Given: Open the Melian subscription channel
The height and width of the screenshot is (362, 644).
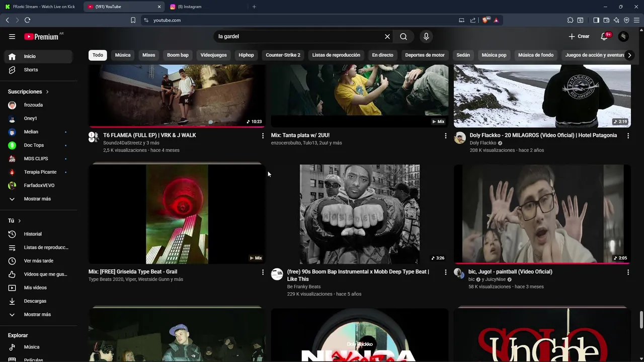Looking at the screenshot, I should pyautogui.click(x=39, y=132).
